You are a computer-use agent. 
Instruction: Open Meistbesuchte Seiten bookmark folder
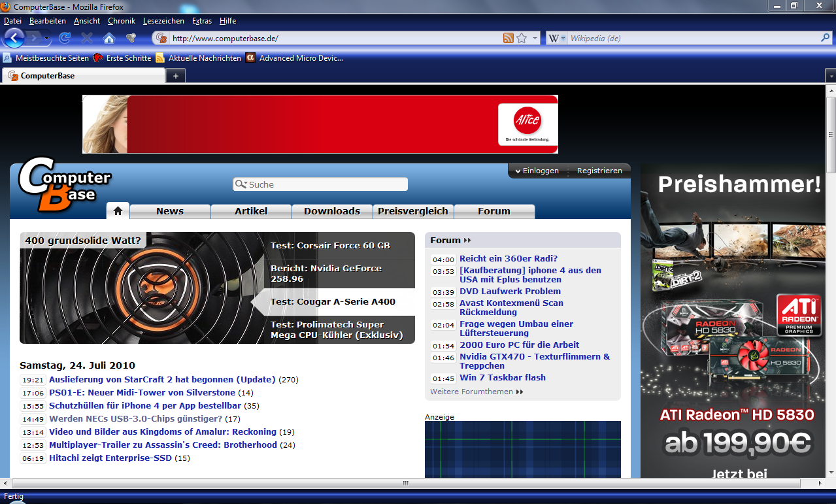(46, 58)
